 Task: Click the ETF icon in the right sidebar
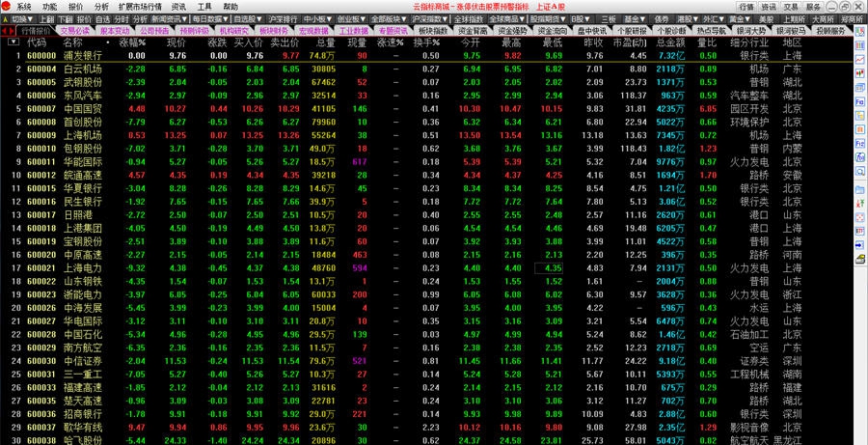pyautogui.click(x=859, y=231)
